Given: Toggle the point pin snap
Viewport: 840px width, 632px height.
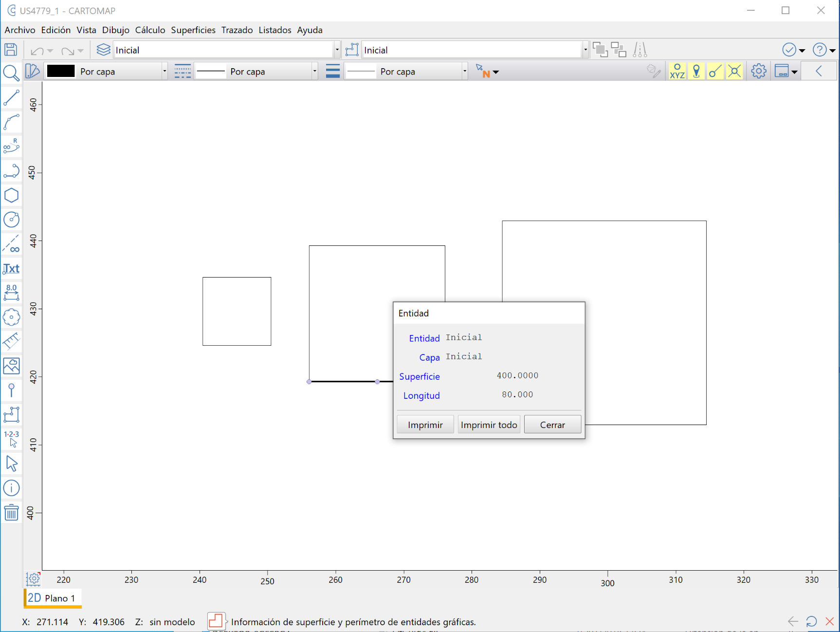Looking at the screenshot, I should pos(696,71).
